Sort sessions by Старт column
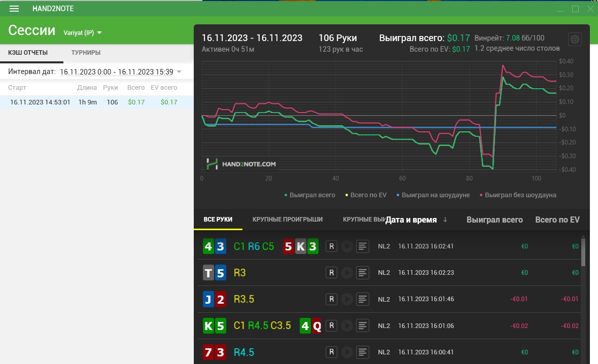 (17, 87)
